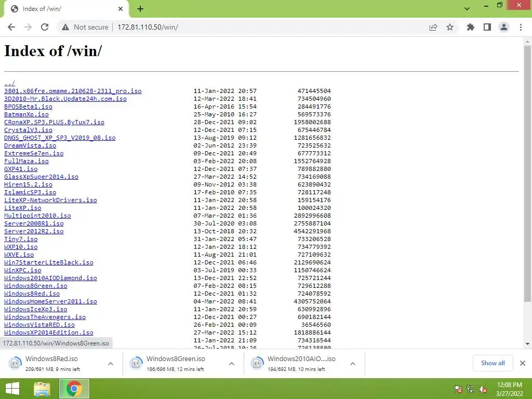Click the page vertical scrollbar thumb
This screenshot has width=532, height=399.
coord(527,173)
